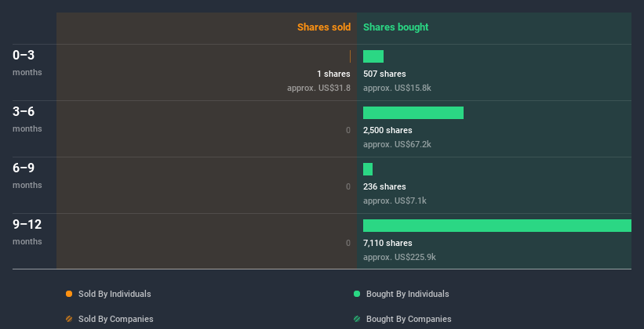Click the sold 0 value in 9–12 months row

point(348,244)
